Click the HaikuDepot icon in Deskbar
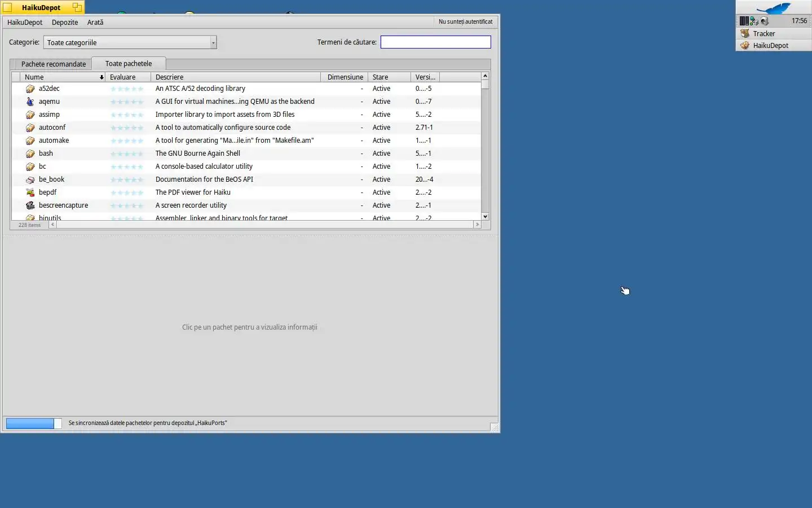The image size is (812, 508). 745,45
